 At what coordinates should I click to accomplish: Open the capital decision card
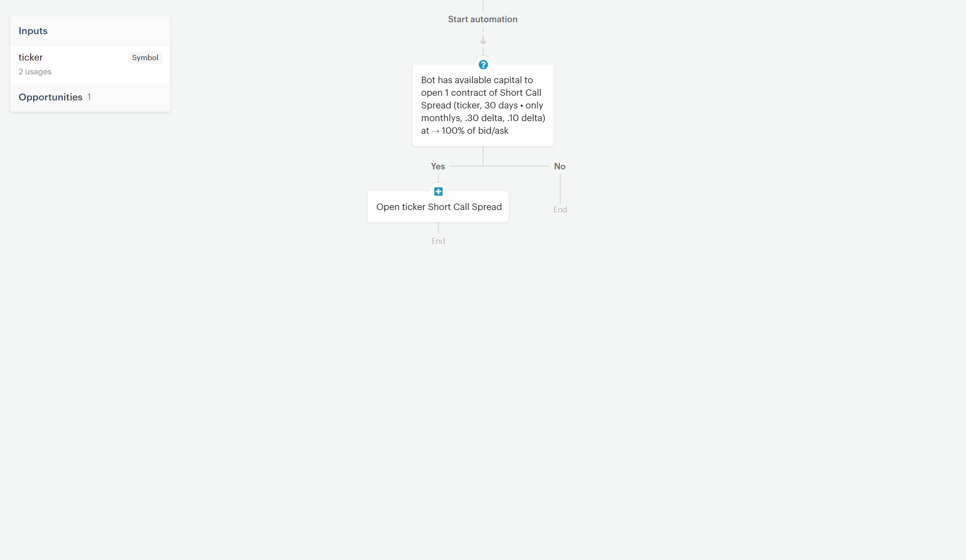(x=483, y=105)
